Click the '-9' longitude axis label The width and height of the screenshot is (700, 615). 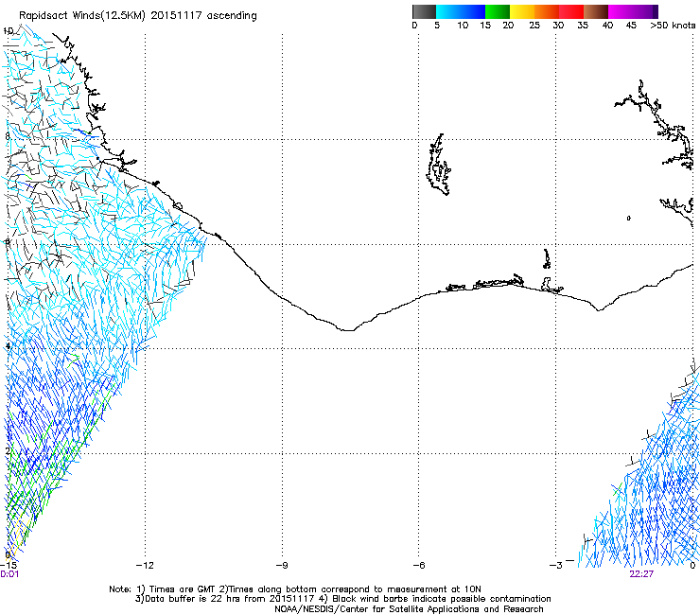click(x=282, y=566)
